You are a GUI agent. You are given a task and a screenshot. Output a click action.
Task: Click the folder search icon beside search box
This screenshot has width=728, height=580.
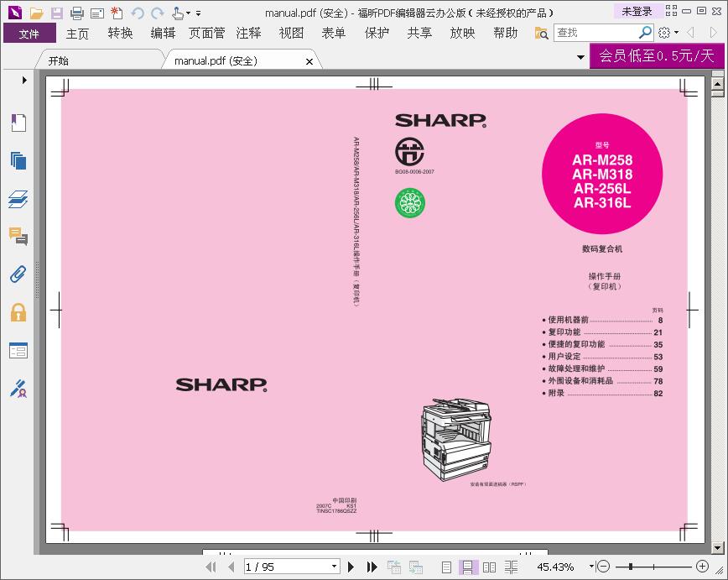click(x=541, y=33)
